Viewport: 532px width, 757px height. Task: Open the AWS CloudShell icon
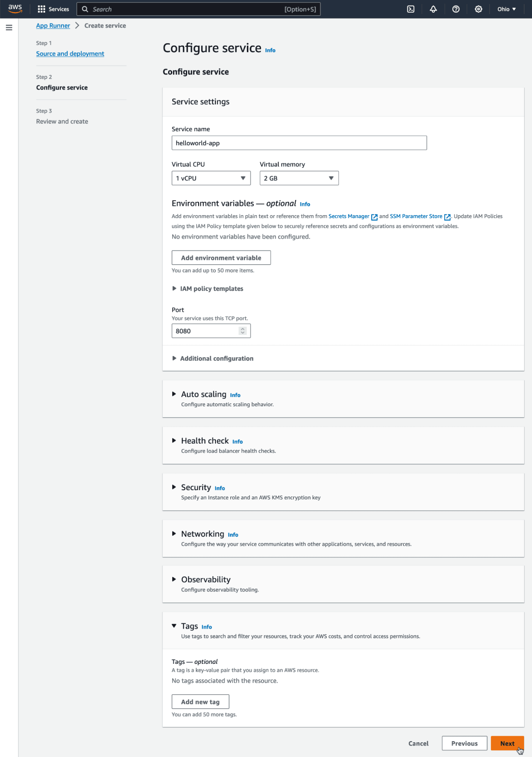410,9
